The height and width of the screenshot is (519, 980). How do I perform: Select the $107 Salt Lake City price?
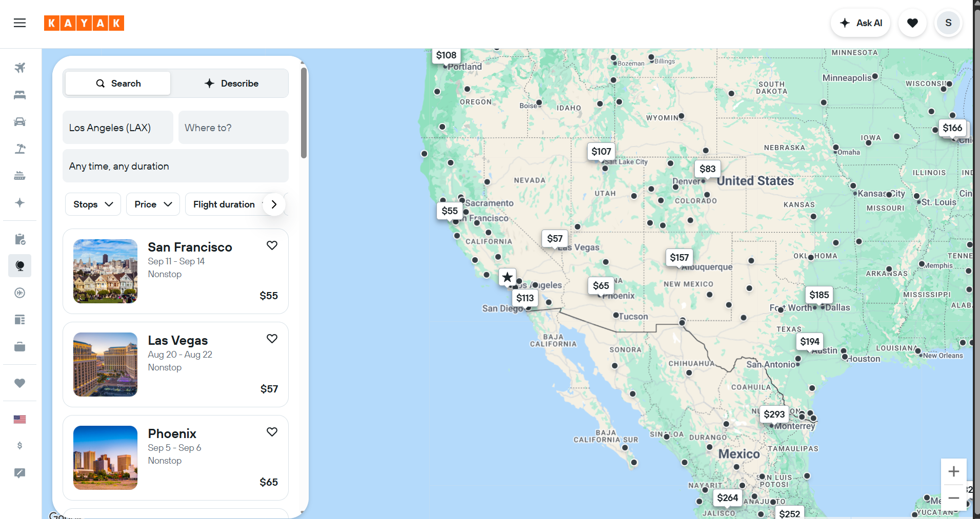[601, 152]
